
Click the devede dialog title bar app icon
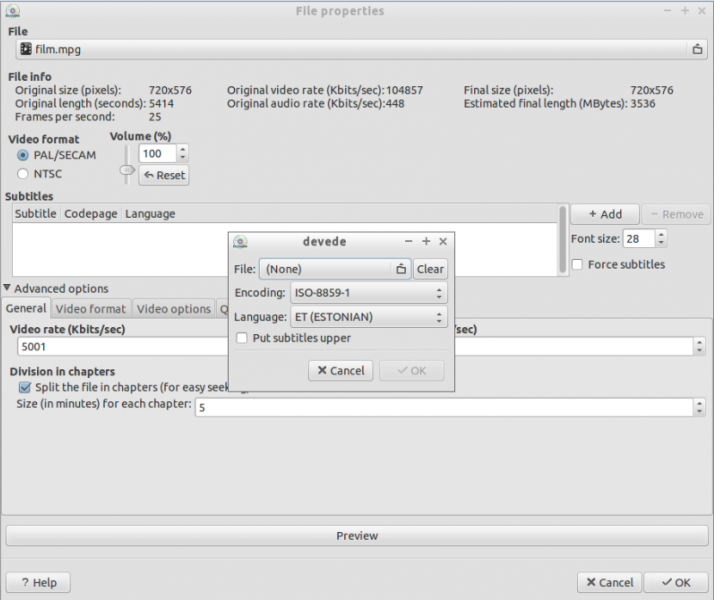pos(240,242)
